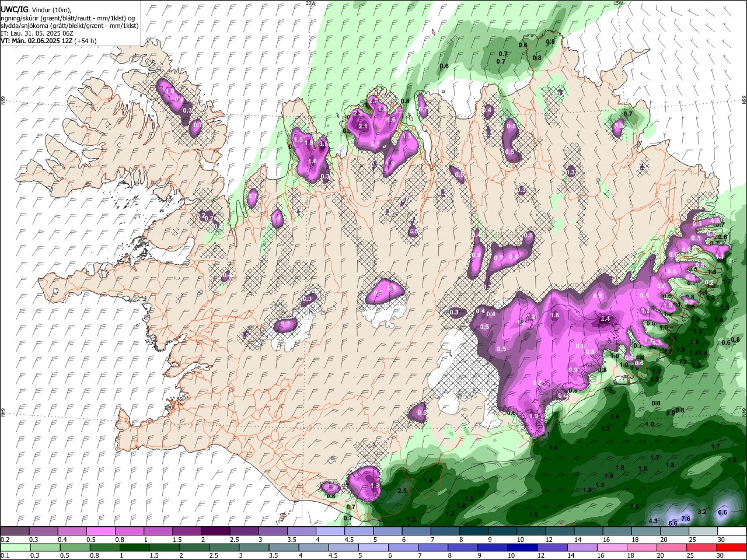747x560 pixels.
Task: Click the lower-row blue swatch labeled 8
Action: click(462, 548)
